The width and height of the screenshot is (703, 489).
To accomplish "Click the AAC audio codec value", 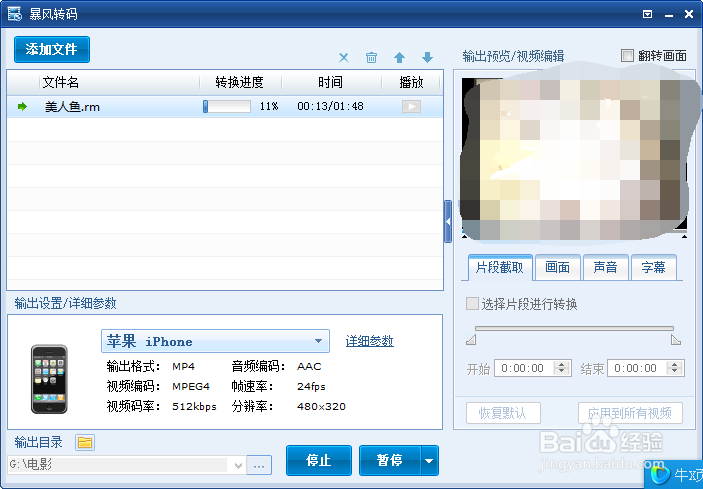I will pos(309,367).
